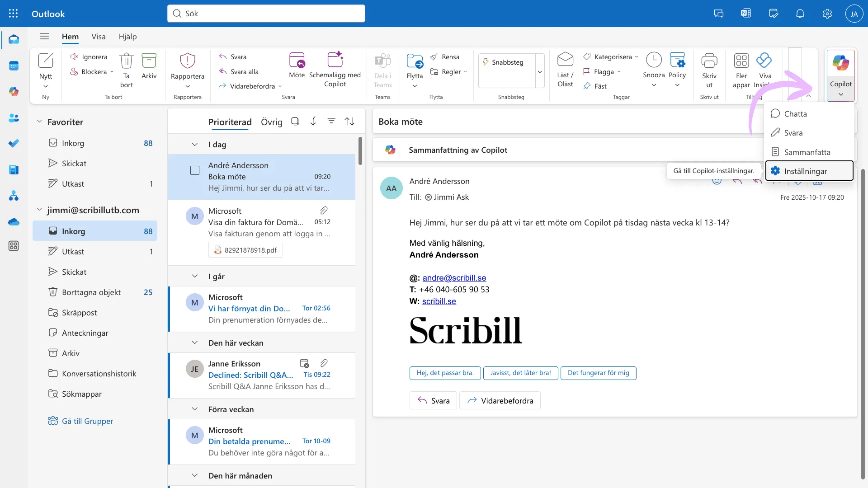The height and width of the screenshot is (488, 868).
Task: Click the Svara reply button below message
Action: [x=433, y=401]
